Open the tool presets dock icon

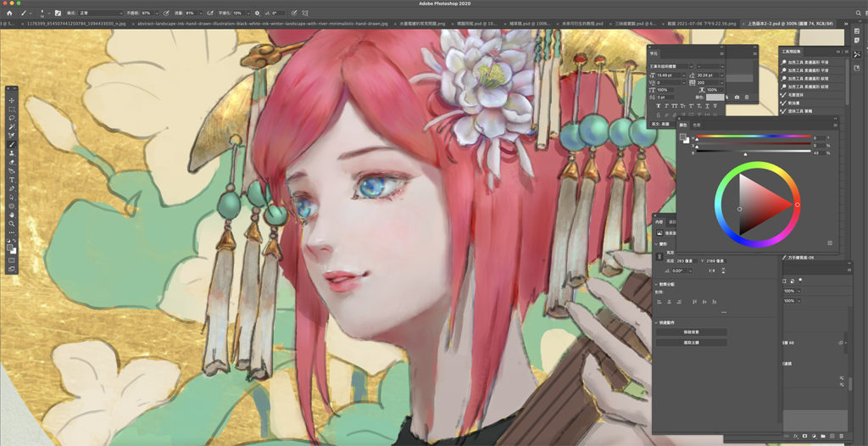tap(857, 53)
